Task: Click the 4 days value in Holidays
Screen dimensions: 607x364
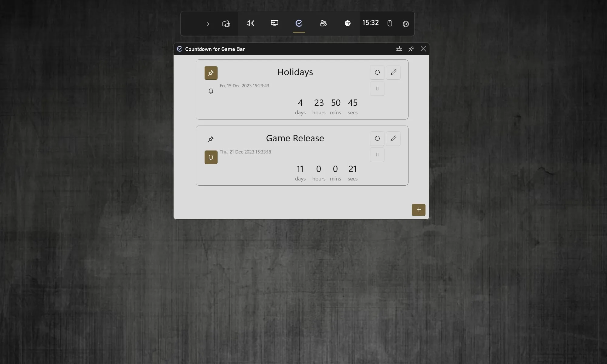Action: point(300,103)
